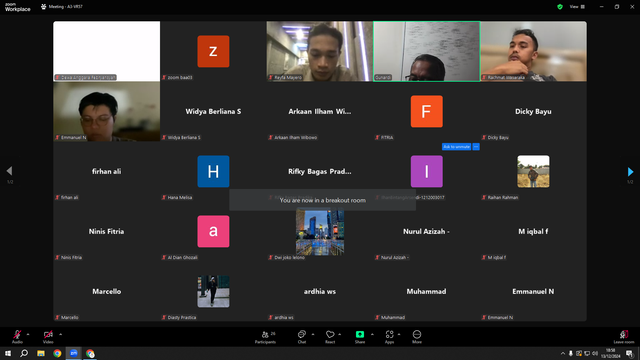Open the Apps menu
The image size is (640, 360).
click(x=389, y=337)
